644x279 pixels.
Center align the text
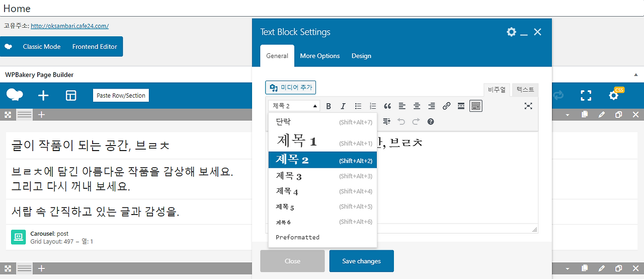(417, 106)
